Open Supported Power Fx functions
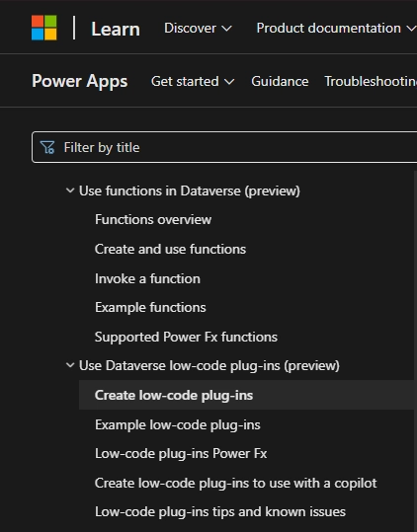The width and height of the screenshot is (417, 532). click(186, 337)
